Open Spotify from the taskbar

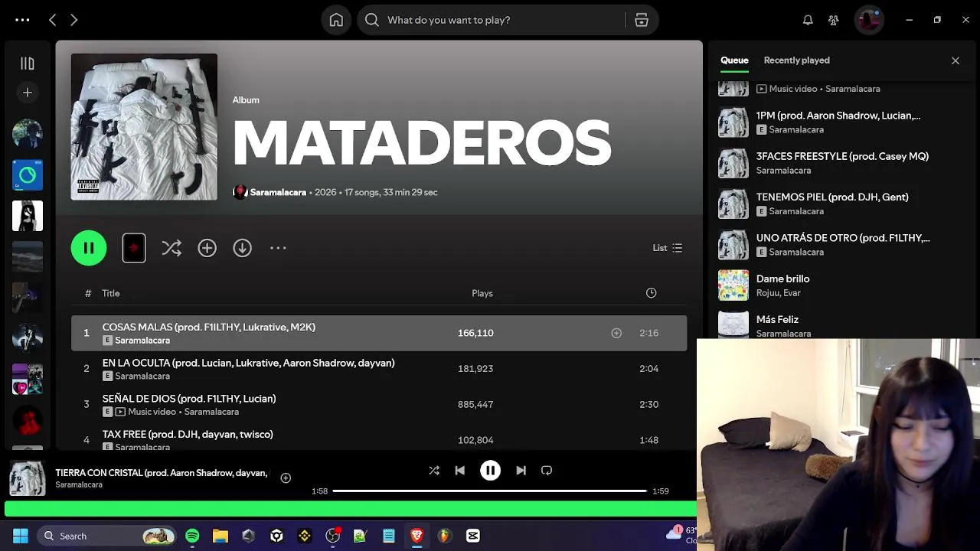192,536
